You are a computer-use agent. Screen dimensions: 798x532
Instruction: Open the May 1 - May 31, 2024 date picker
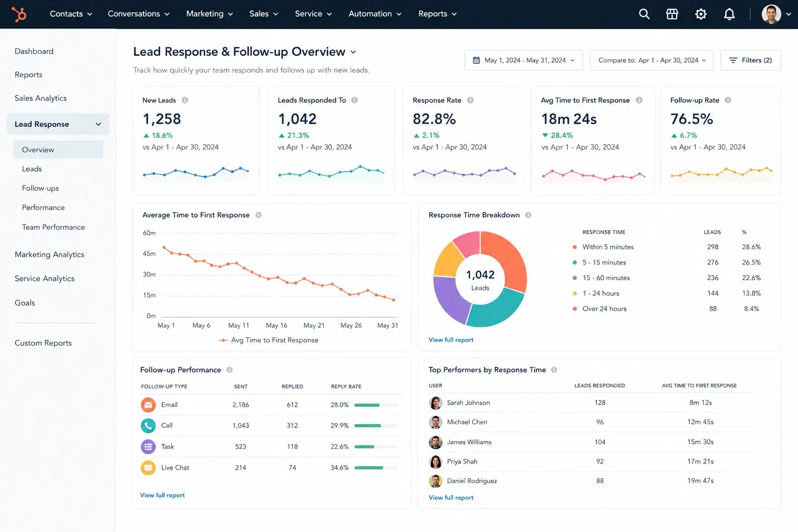[x=524, y=60]
